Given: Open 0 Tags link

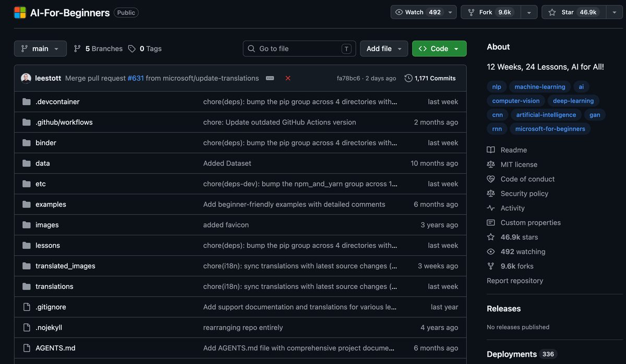Looking at the screenshot, I should (x=145, y=48).
